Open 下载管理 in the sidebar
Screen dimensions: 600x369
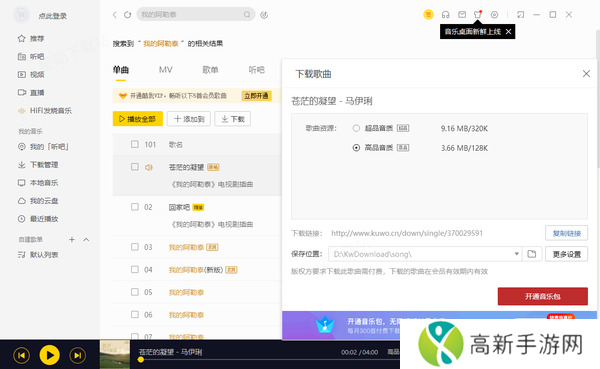pyautogui.click(x=38, y=165)
